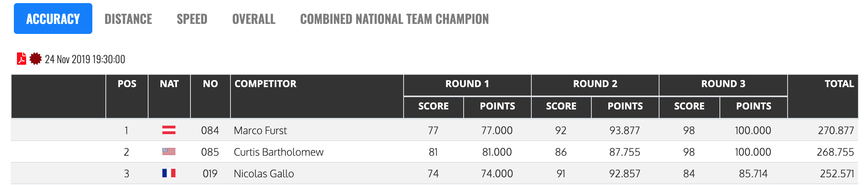Select competitor Nicolas Gallo
The image size is (868, 185).
point(264,174)
